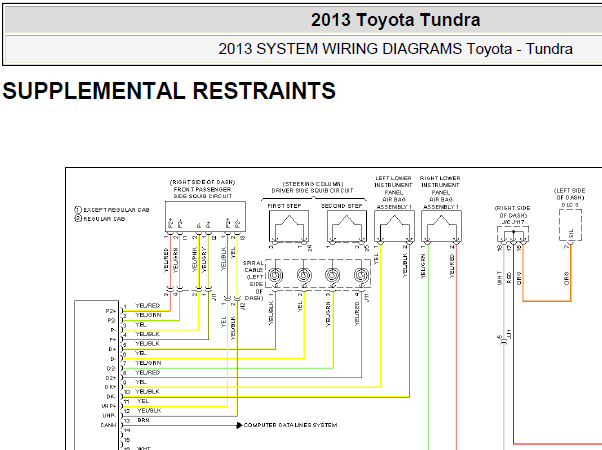Click pin 1 'YEL/RED' wire label

click(147, 306)
